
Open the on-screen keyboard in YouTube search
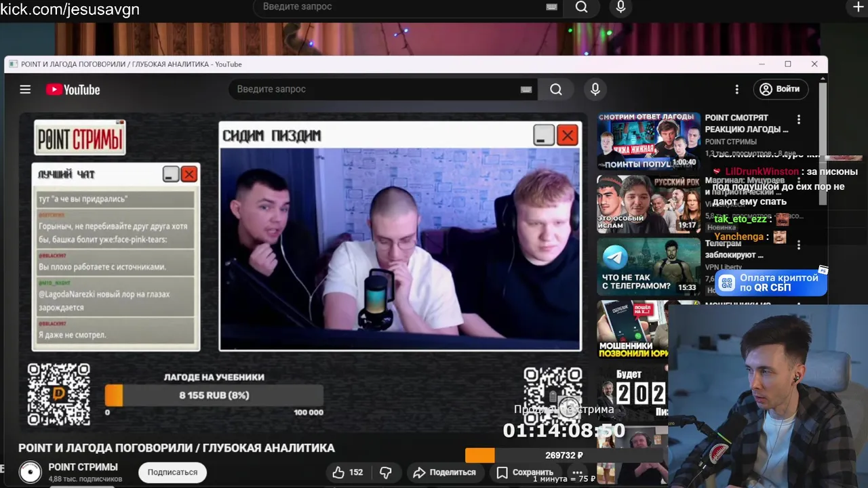tap(526, 89)
